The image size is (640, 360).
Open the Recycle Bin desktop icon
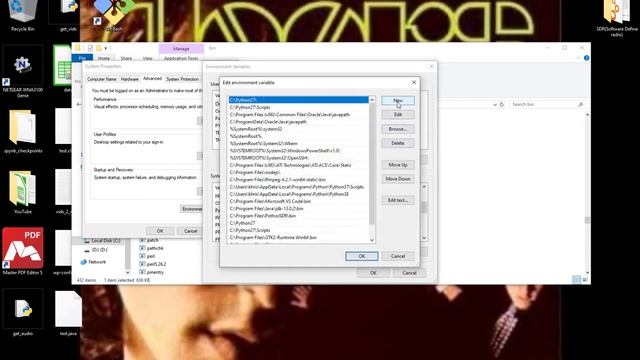click(22, 16)
